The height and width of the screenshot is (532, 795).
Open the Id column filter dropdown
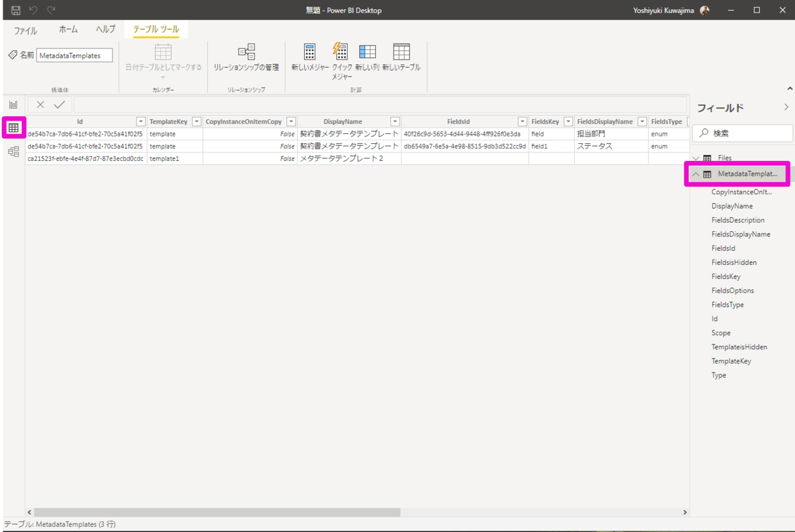[140, 122]
